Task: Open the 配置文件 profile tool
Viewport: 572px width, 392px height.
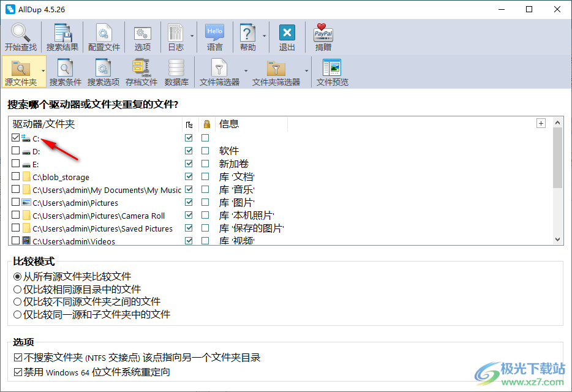Action: click(x=104, y=37)
